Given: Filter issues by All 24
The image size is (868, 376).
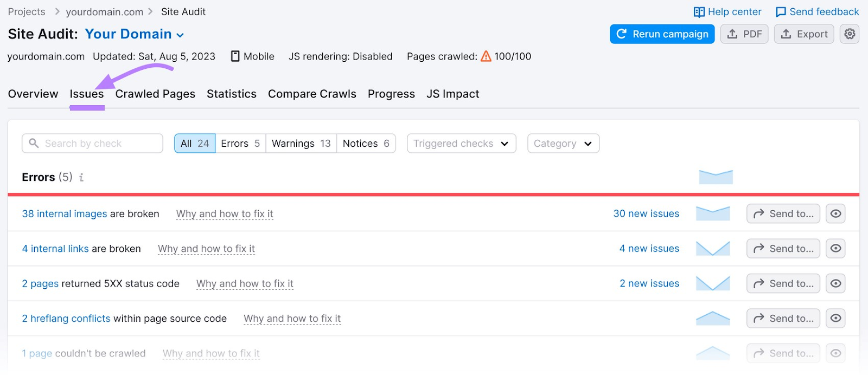Looking at the screenshot, I should coord(195,144).
